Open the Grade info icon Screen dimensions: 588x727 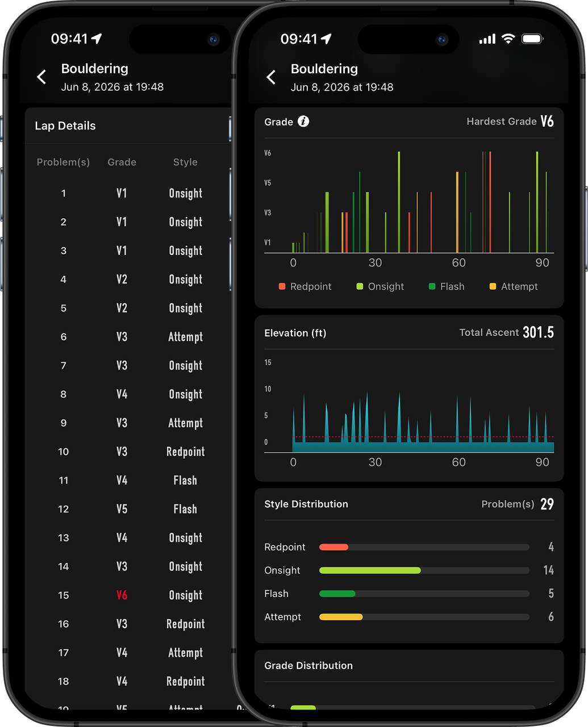point(303,122)
